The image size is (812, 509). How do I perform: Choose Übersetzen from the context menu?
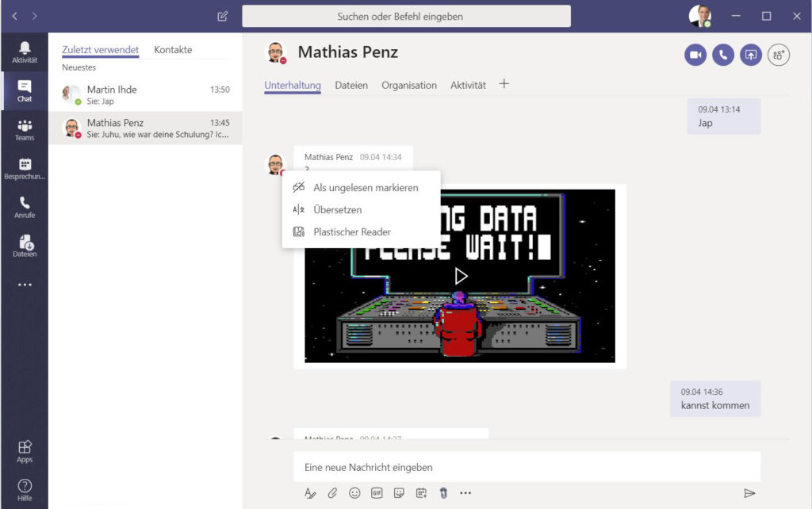(362, 210)
